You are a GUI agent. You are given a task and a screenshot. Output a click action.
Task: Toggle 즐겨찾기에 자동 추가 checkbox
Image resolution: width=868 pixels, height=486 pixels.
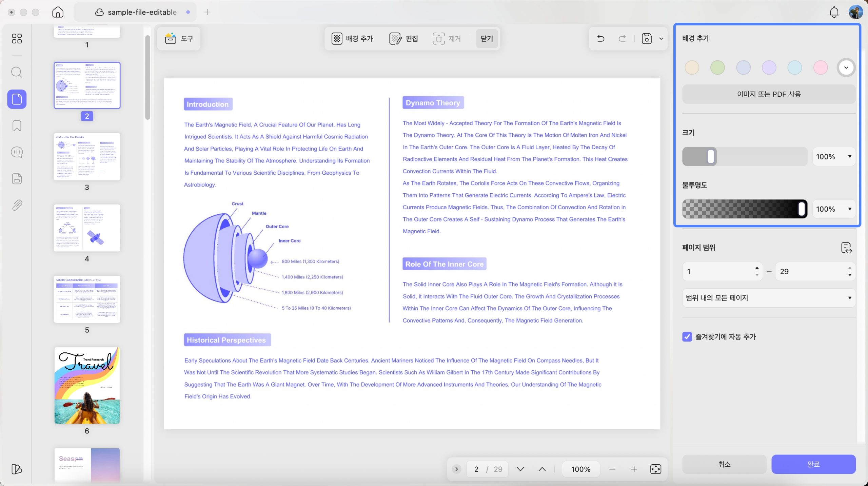tap(687, 337)
